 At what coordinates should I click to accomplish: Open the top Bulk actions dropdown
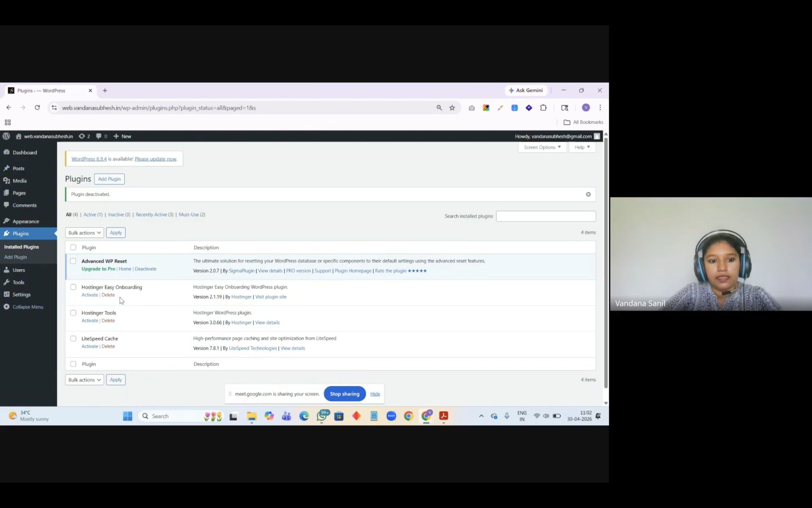[85, 232]
